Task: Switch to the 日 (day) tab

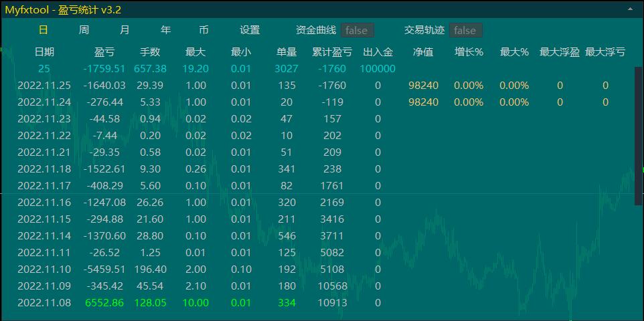Action: coord(43,30)
